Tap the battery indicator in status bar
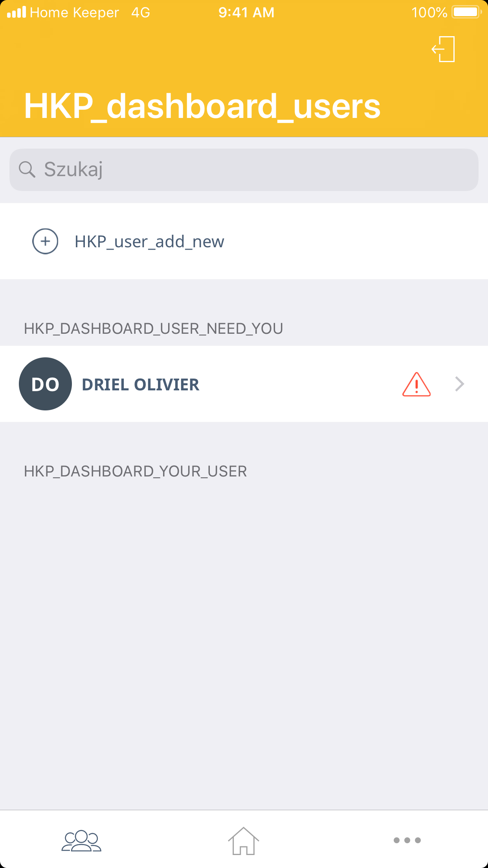The width and height of the screenshot is (488, 868). [467, 12]
